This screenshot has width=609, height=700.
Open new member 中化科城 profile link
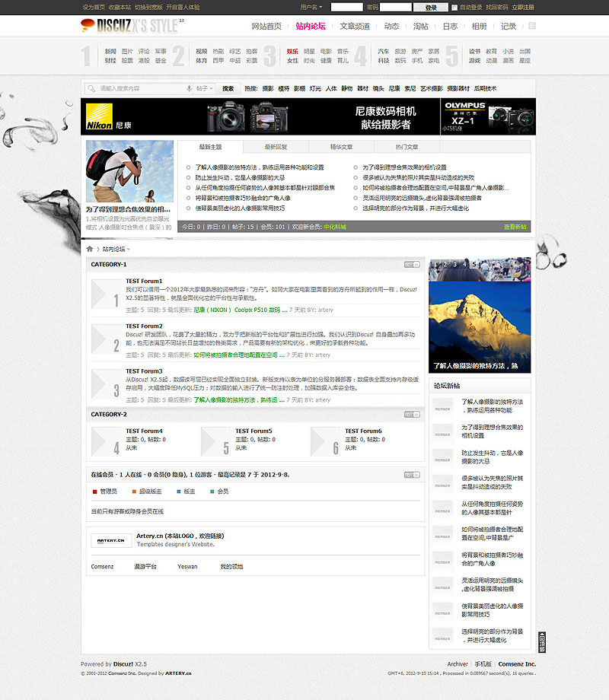pos(335,227)
